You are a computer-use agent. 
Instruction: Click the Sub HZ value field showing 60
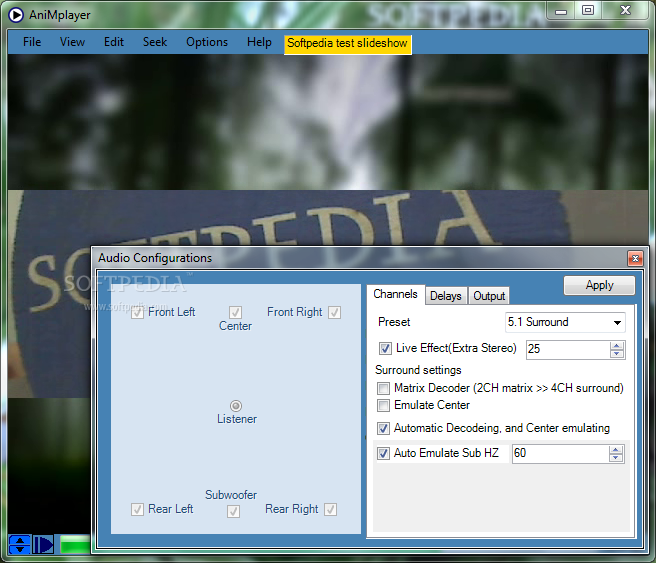click(x=560, y=453)
